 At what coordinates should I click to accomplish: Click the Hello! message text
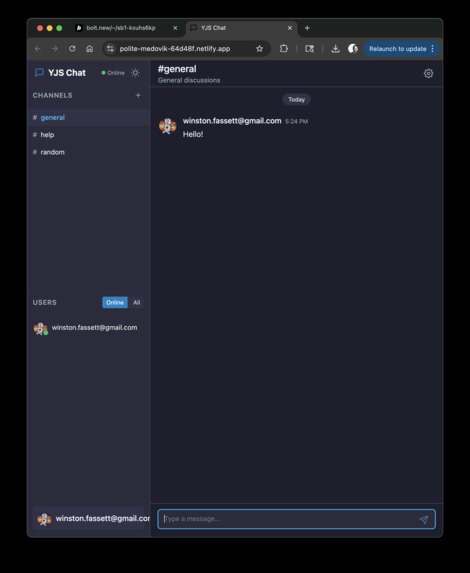point(193,134)
